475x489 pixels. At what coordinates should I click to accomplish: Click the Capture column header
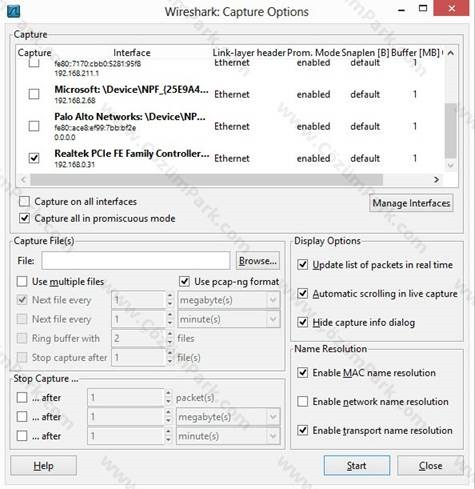tap(34, 53)
